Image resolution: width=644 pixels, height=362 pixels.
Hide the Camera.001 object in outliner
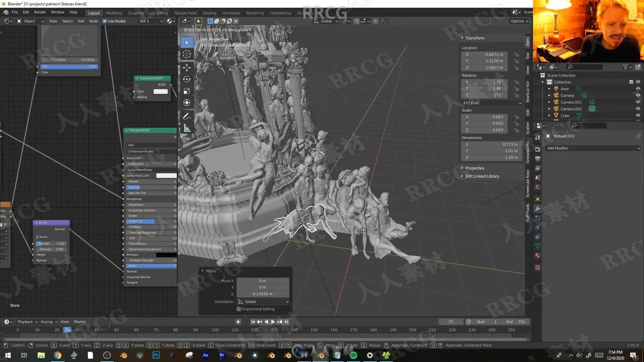(x=638, y=102)
